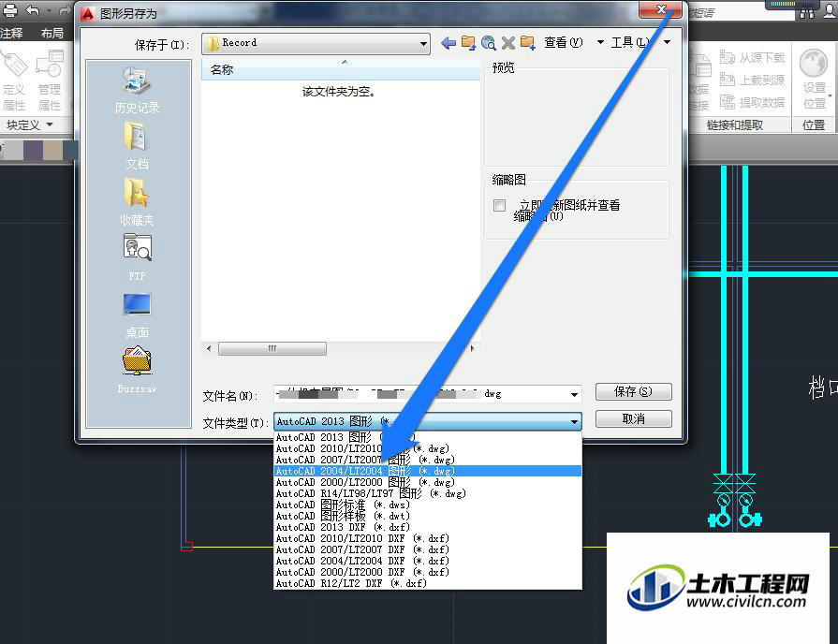Open the 收藏夹 favorites shortcut
The width and height of the screenshot is (838, 644).
[137, 202]
